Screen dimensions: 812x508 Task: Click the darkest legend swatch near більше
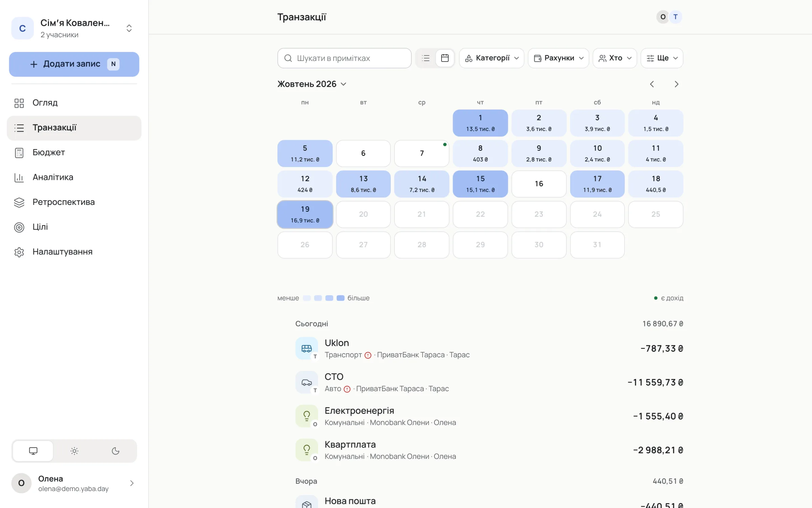tap(340, 298)
